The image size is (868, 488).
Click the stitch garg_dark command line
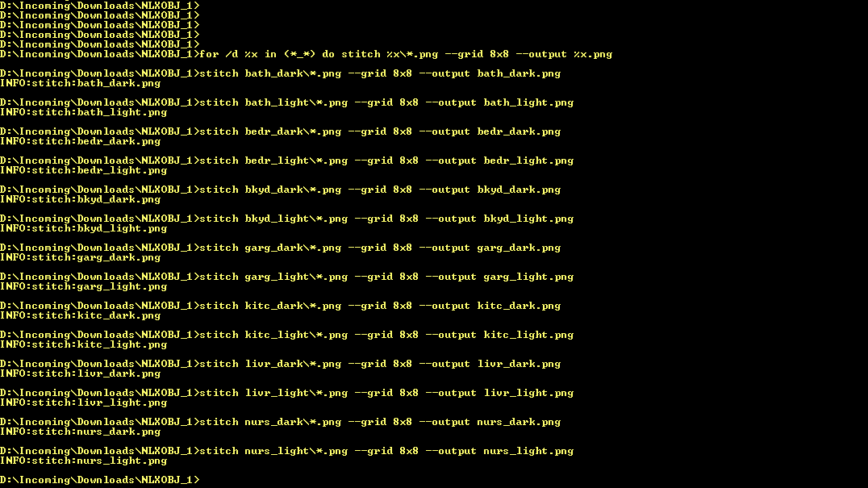(x=281, y=248)
